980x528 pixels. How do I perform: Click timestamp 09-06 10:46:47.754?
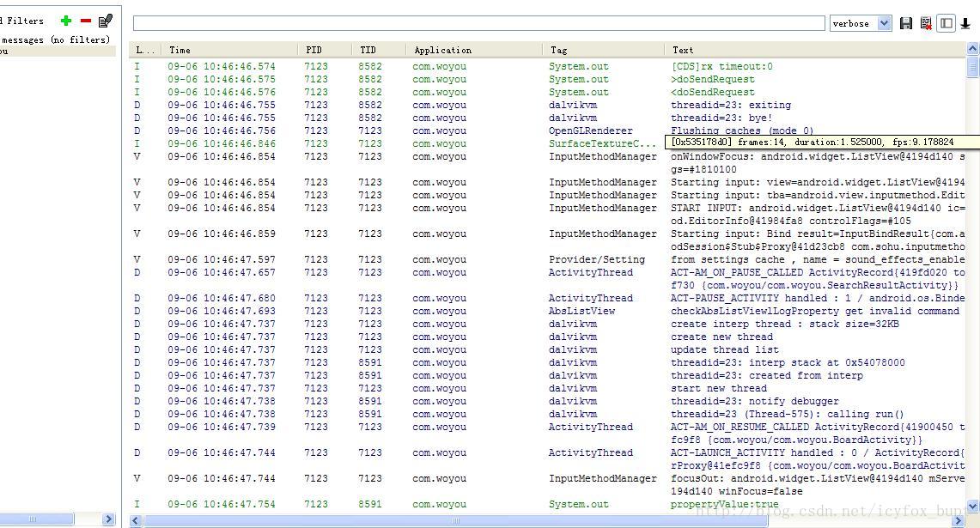222,504
